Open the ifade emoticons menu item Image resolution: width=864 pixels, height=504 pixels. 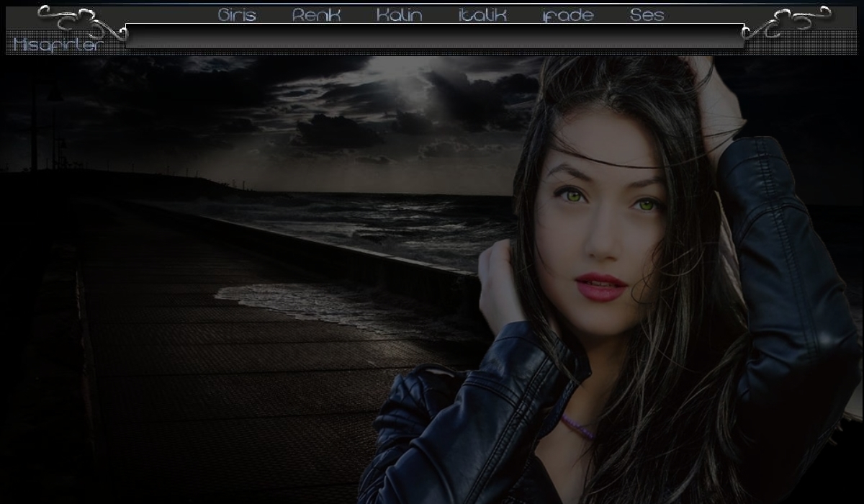[568, 15]
